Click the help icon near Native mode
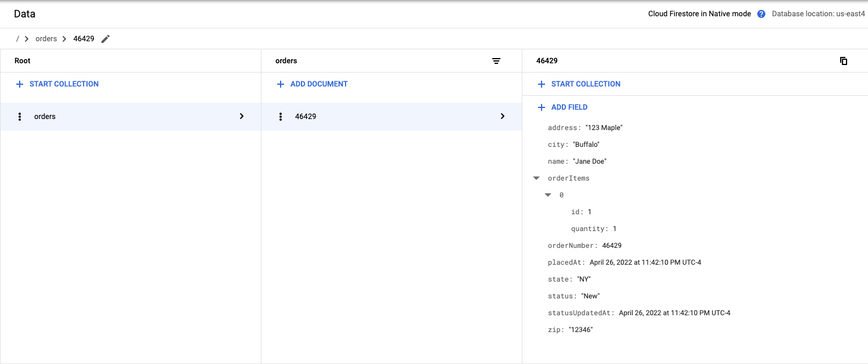 point(761,14)
